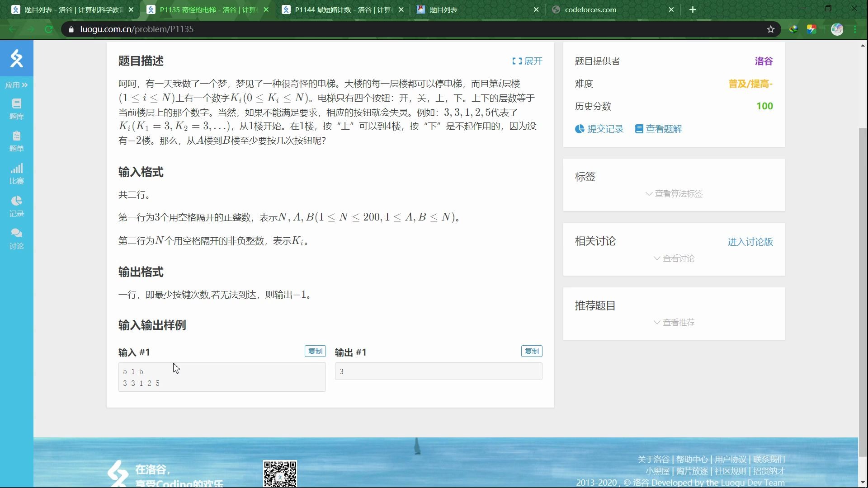868x488 pixels.
Task: Open 陶片放逐 footer link
Action: [692, 471]
